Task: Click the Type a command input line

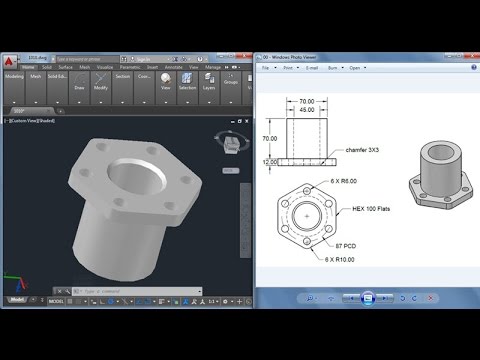Action: click(x=137, y=291)
